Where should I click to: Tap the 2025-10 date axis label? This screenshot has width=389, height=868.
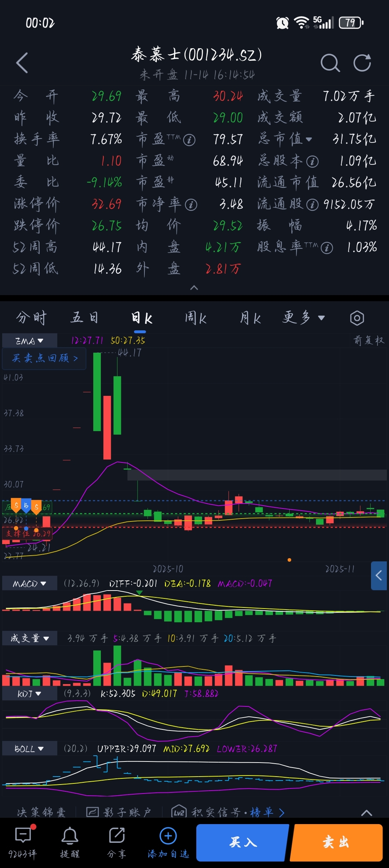168,569
